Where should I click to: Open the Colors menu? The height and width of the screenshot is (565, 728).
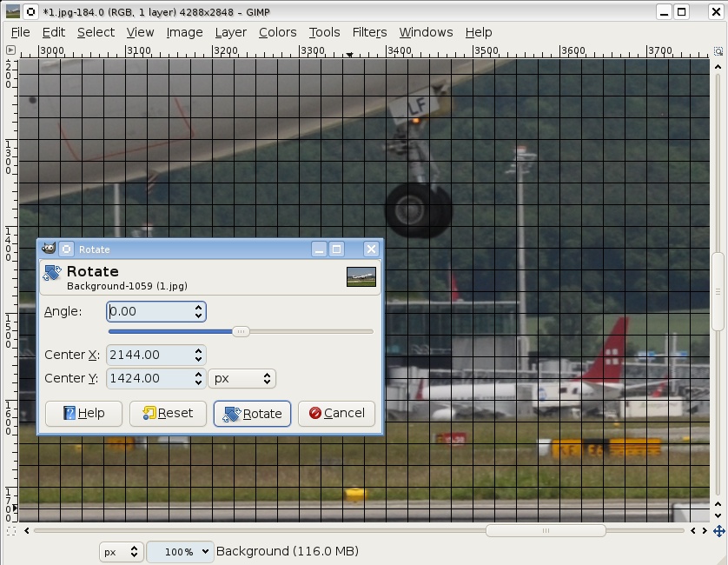[x=277, y=32]
